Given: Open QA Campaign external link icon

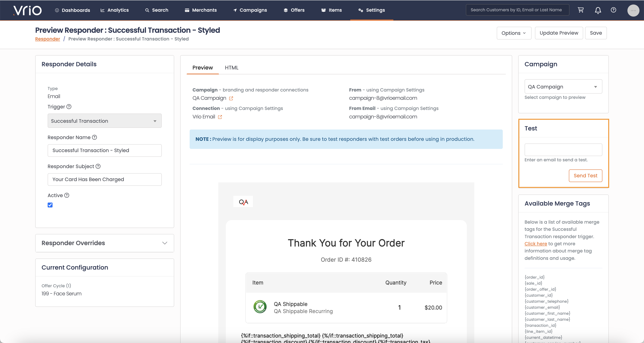Looking at the screenshot, I should (x=231, y=98).
